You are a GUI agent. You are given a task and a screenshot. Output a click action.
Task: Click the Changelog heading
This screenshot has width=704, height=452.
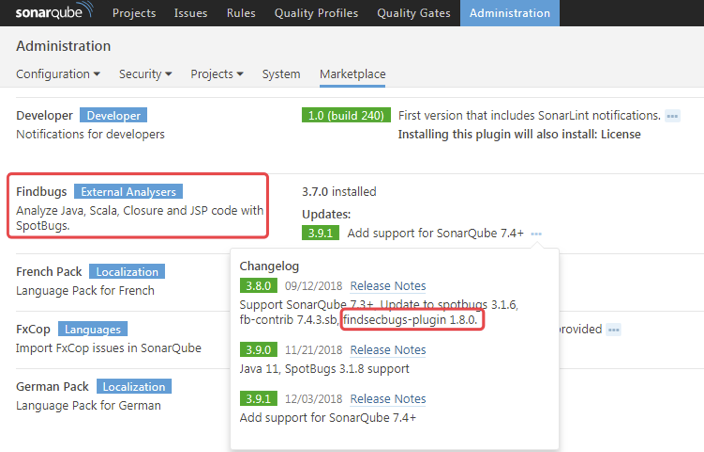point(269,266)
